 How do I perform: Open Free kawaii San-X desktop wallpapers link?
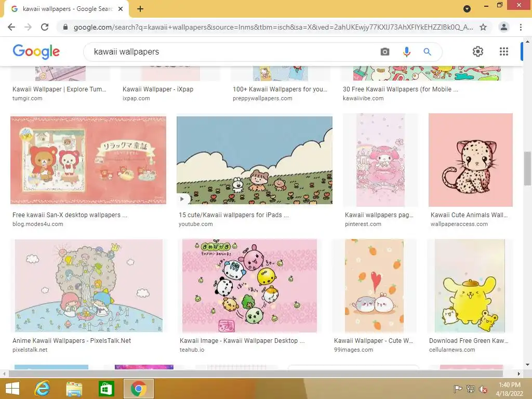tap(70, 215)
